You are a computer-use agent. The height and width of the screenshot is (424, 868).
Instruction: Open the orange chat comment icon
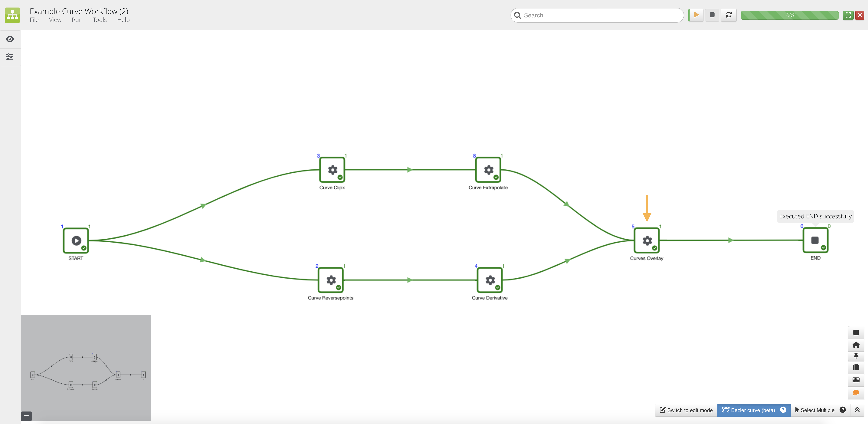point(856,392)
